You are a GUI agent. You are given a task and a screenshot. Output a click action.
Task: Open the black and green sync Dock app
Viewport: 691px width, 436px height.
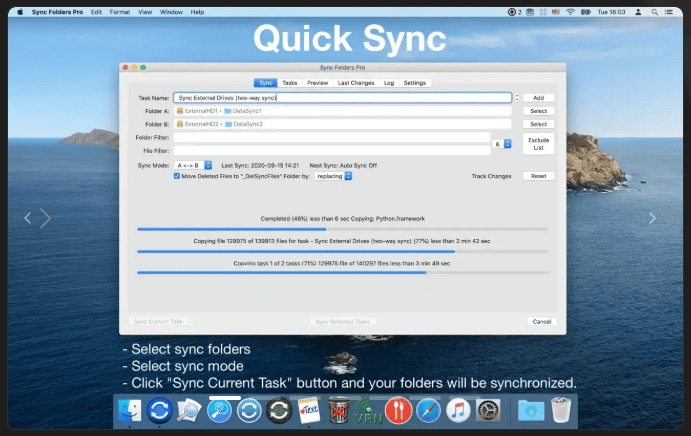(279, 410)
